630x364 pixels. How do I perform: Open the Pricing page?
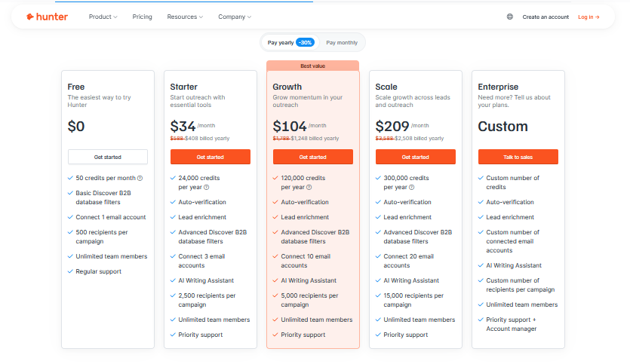point(143,17)
